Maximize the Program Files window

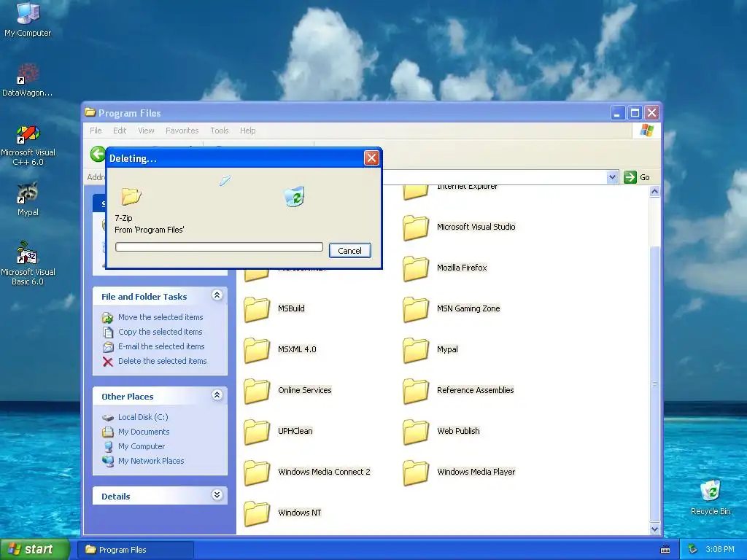pos(635,113)
